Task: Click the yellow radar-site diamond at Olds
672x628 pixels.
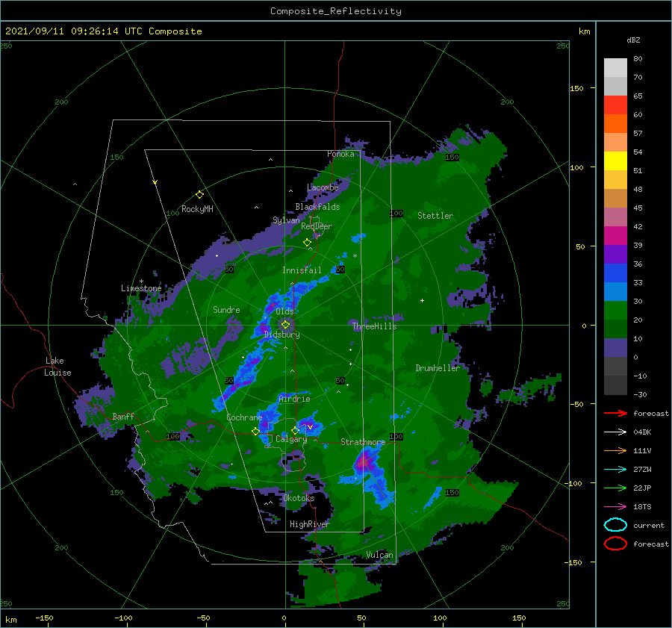Action: pos(285,325)
